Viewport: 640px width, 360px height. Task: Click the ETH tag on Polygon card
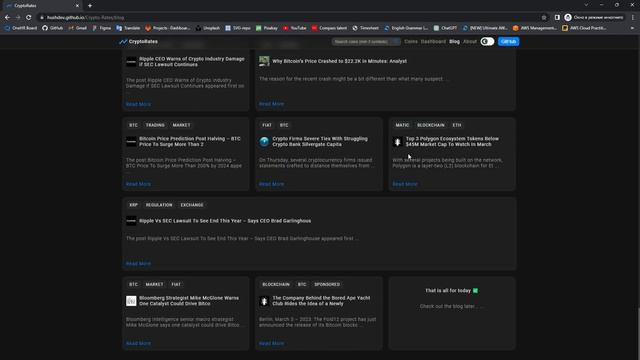[457, 125]
